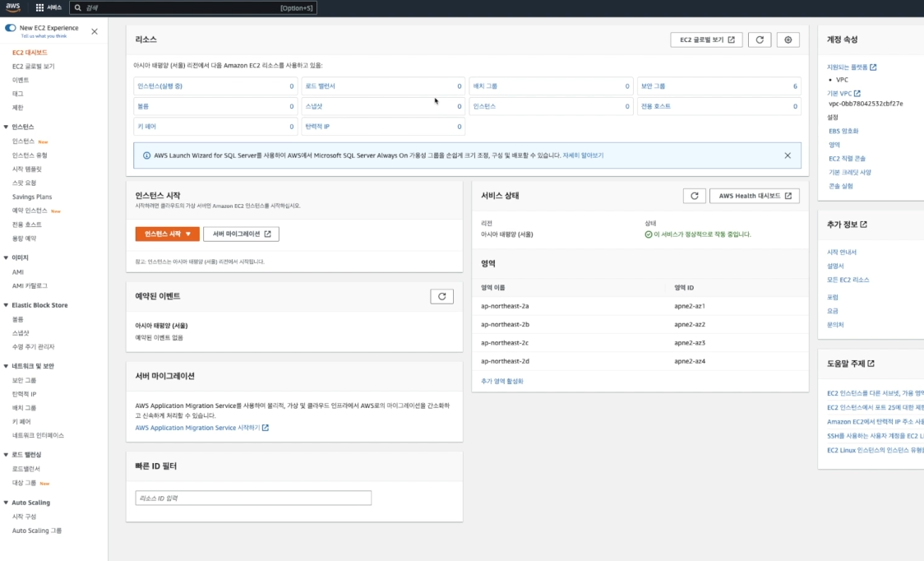Toggle the New EC2 Experience switch
The height and width of the screenshot is (561, 924).
(10, 28)
